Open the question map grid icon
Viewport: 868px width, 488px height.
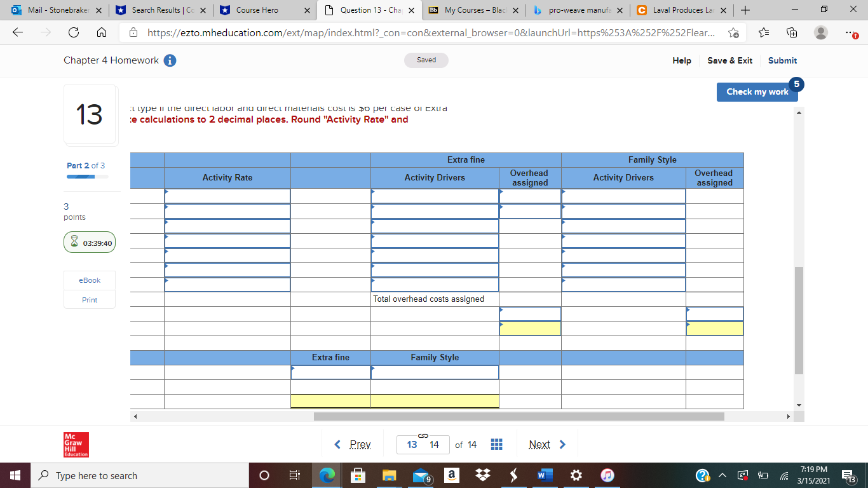(496, 444)
